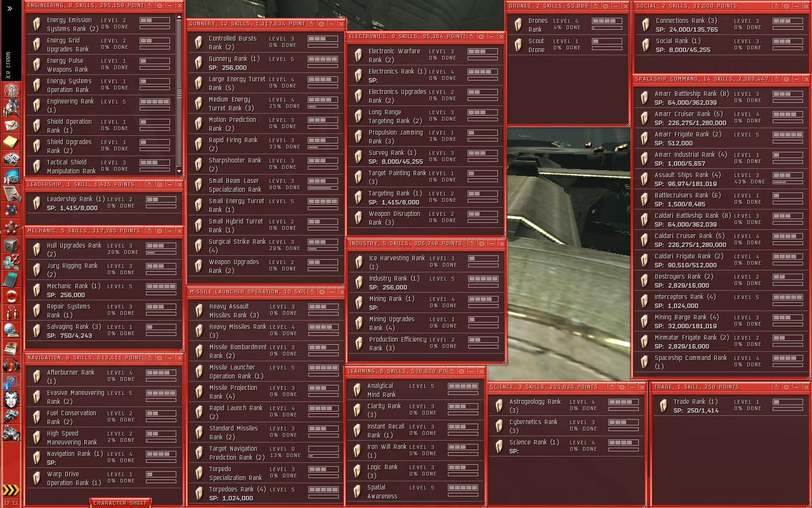Viewport: 812px width, 508px height.
Task: Select the Weapon Disruption Rank skill
Action: tap(426, 218)
